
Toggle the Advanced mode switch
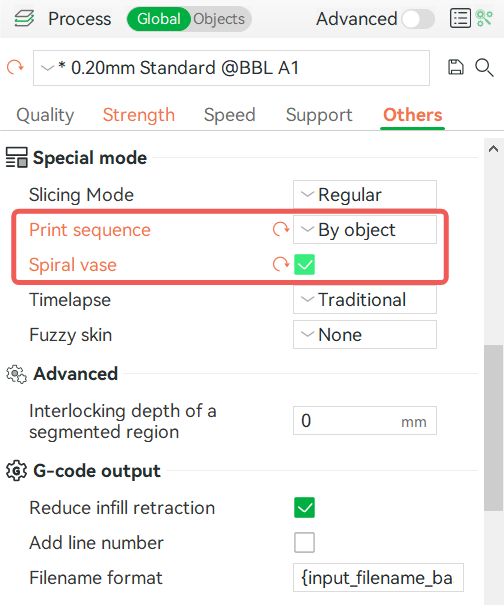click(418, 19)
